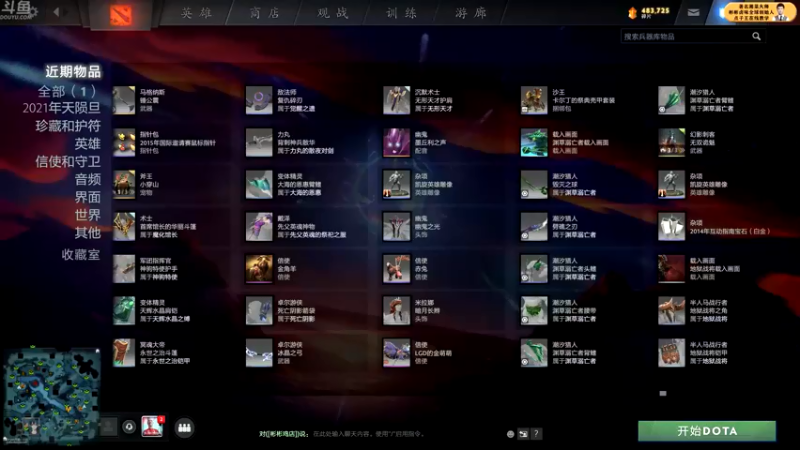
Task: Open the 英雄 (Heroes) top tab
Action: click(196, 13)
